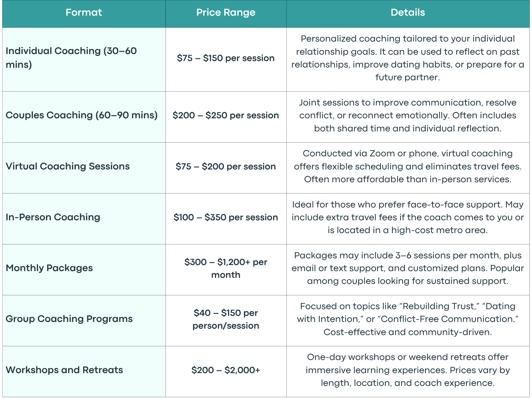Click the Price Range column header

click(x=226, y=12)
